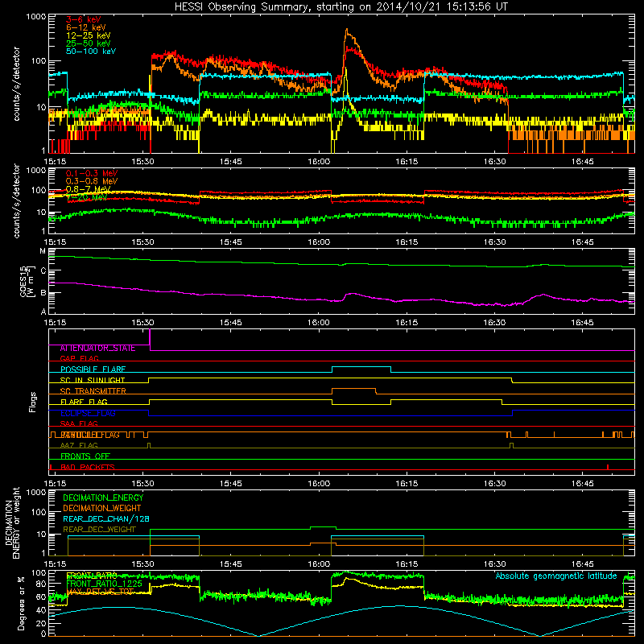
Task: Click the top panel's counts/s/detector axis label
Action: pyautogui.click(x=16, y=84)
